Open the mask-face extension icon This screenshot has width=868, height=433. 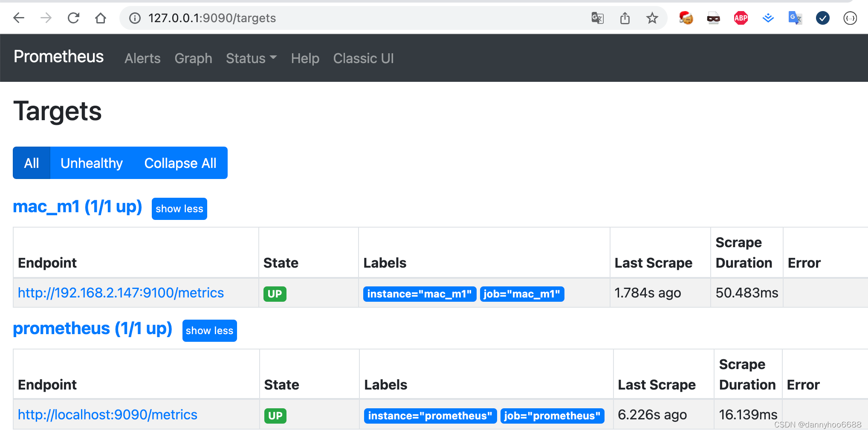[713, 18]
